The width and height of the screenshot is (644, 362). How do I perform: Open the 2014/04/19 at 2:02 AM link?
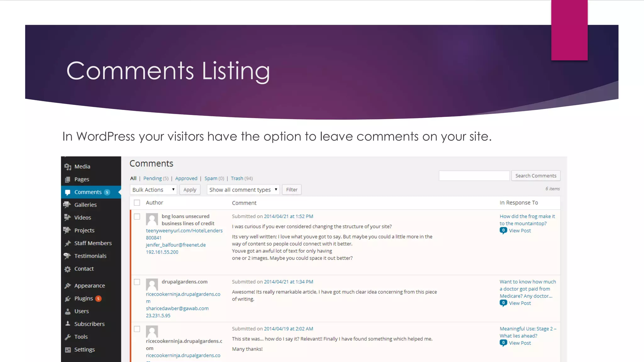coord(288,329)
